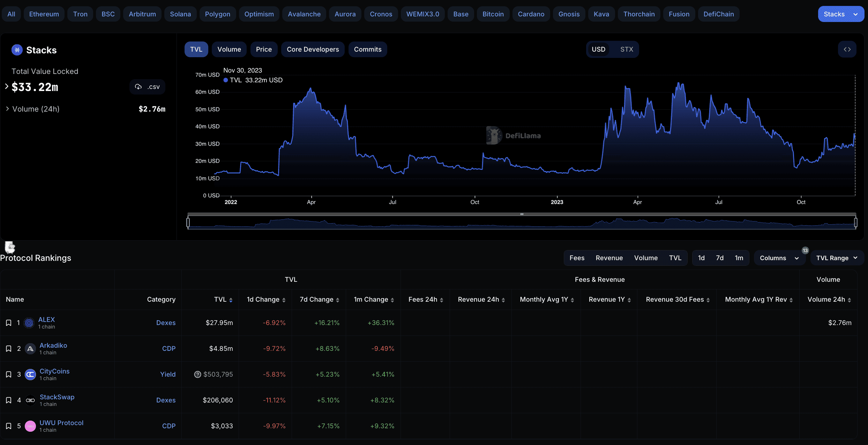The image size is (868, 445).
Task: Click left handle of chart range slider
Action: click(188, 222)
